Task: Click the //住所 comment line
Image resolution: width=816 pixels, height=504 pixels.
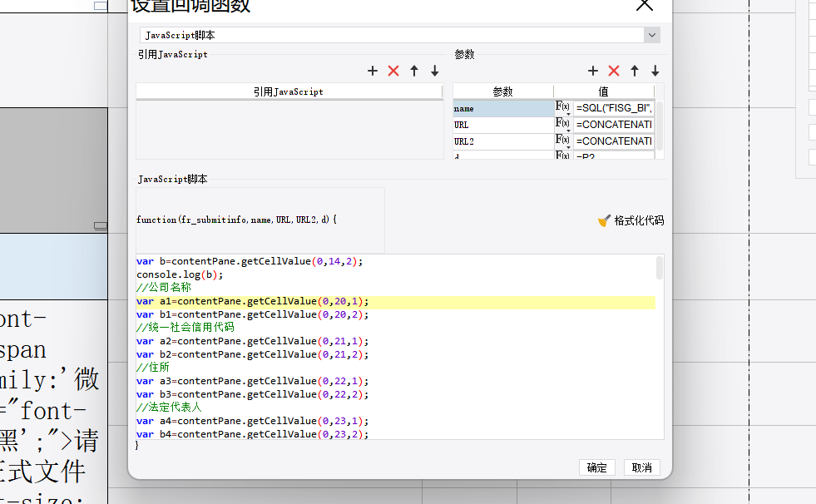Action: [153, 368]
